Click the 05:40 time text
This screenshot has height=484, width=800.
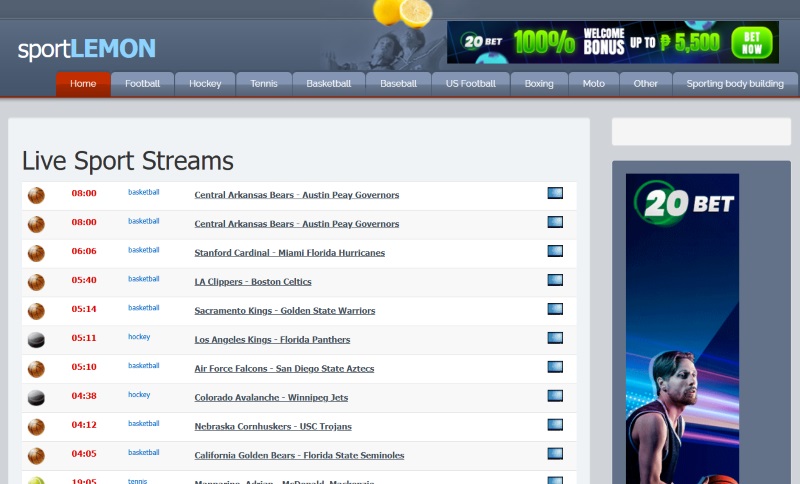(84, 280)
